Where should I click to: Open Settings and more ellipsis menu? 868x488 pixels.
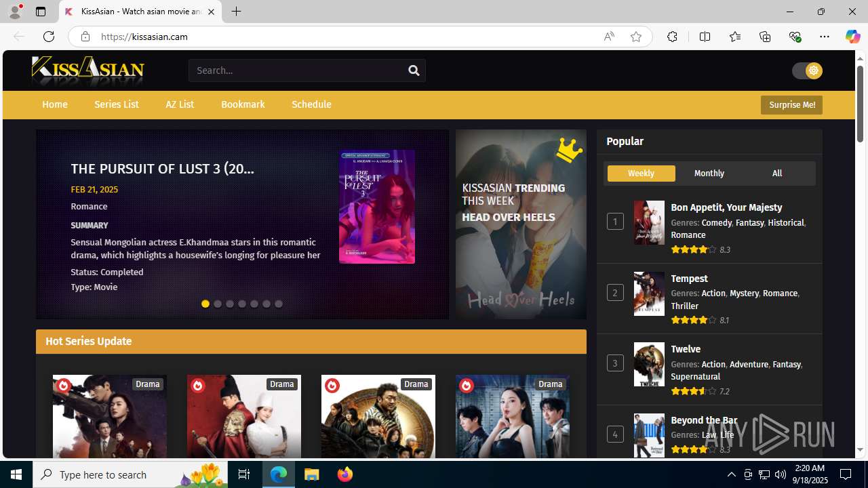[x=825, y=37]
